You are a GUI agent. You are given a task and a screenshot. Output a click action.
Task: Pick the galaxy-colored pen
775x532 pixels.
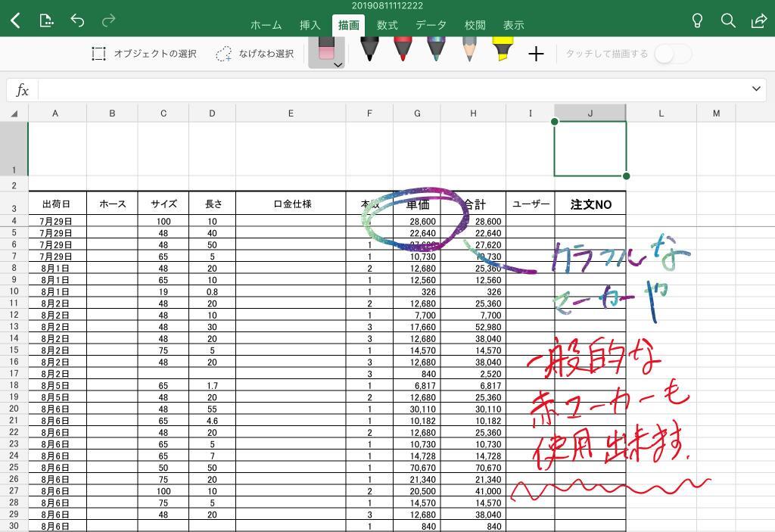[435, 51]
